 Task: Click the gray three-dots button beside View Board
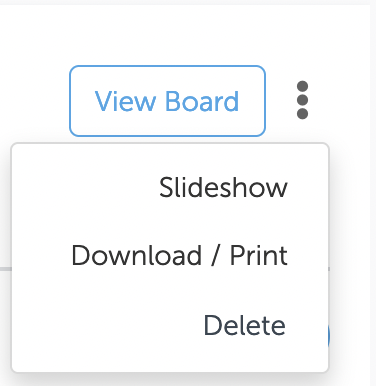point(302,100)
